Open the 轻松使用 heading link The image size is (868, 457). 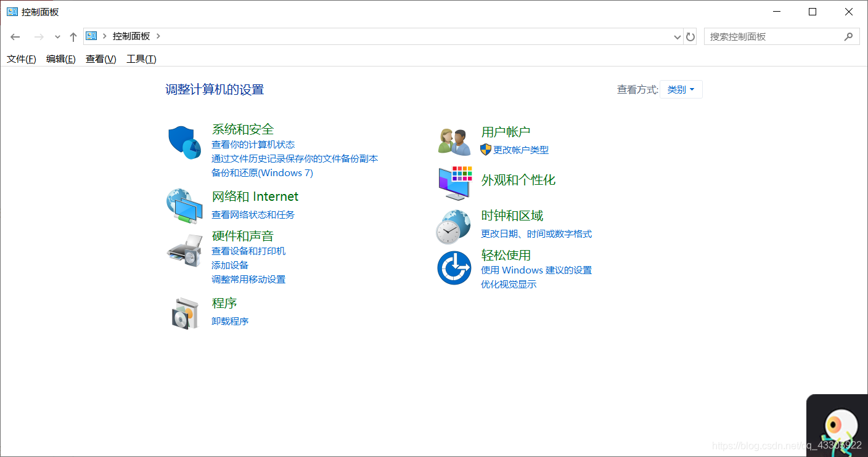pos(506,255)
